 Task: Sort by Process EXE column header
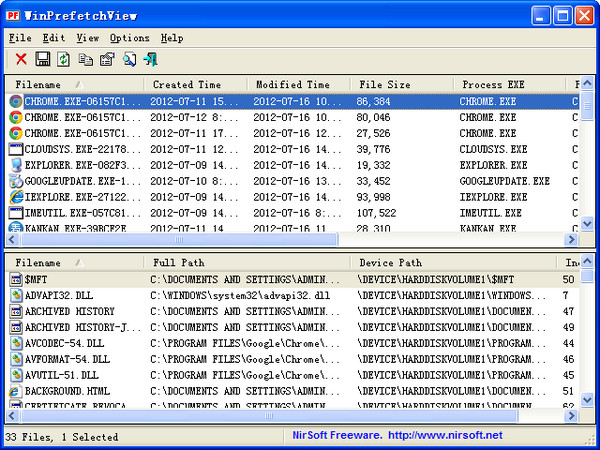point(492,85)
